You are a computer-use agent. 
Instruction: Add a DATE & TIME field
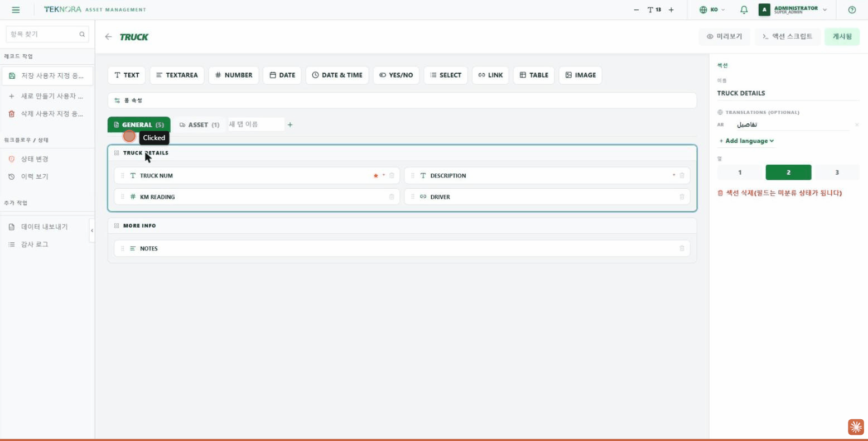point(337,75)
